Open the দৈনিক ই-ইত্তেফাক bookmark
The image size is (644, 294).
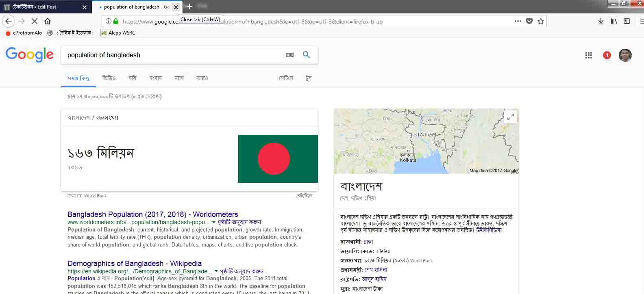(71, 33)
